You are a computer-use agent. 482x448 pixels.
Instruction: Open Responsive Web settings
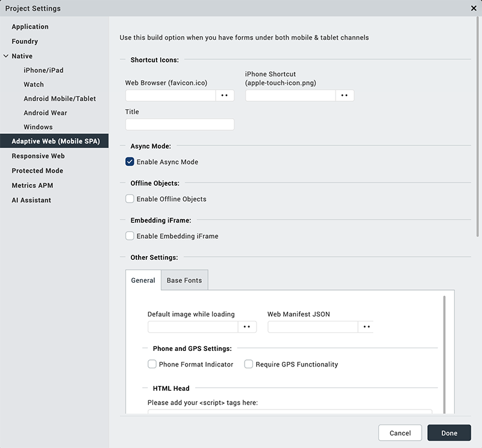pos(38,156)
